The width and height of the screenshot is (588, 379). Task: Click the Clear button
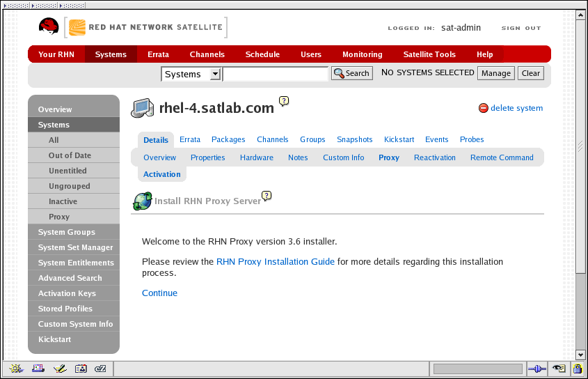coord(531,73)
